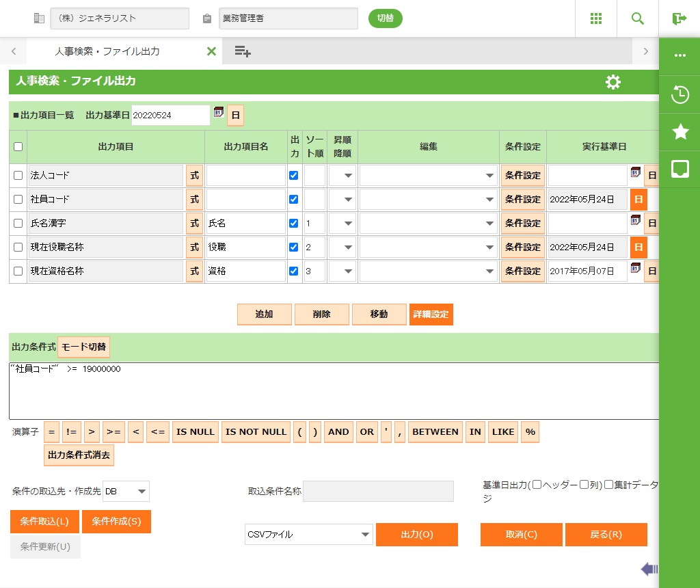
Task: Uncheck the 出力 checkbox for 氏名漢字
Action: click(x=294, y=224)
